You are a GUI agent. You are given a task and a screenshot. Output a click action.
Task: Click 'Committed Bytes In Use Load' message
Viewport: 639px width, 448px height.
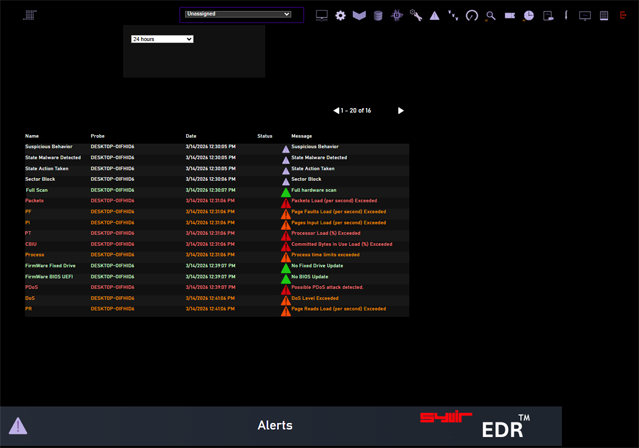(342, 245)
